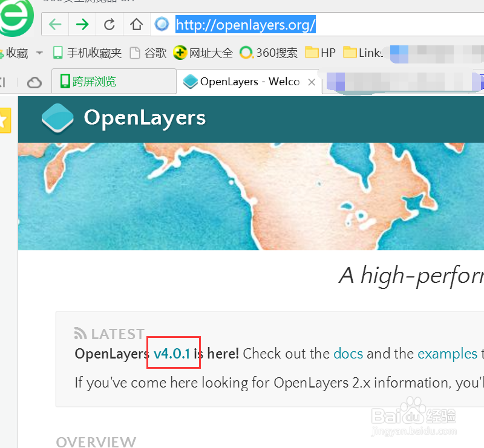Viewport: 484px width, 448px height.
Task: Click the OpenLayers diamond logo
Action: coord(57,118)
